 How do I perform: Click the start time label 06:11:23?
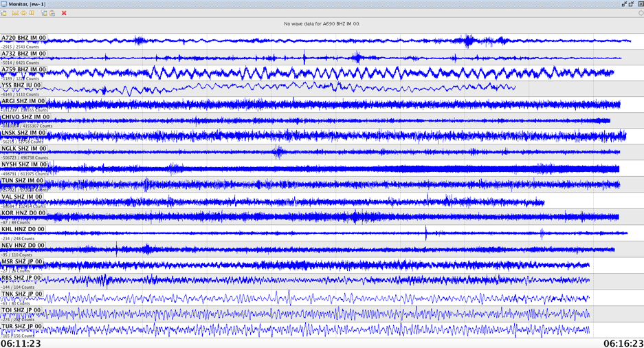(21, 342)
